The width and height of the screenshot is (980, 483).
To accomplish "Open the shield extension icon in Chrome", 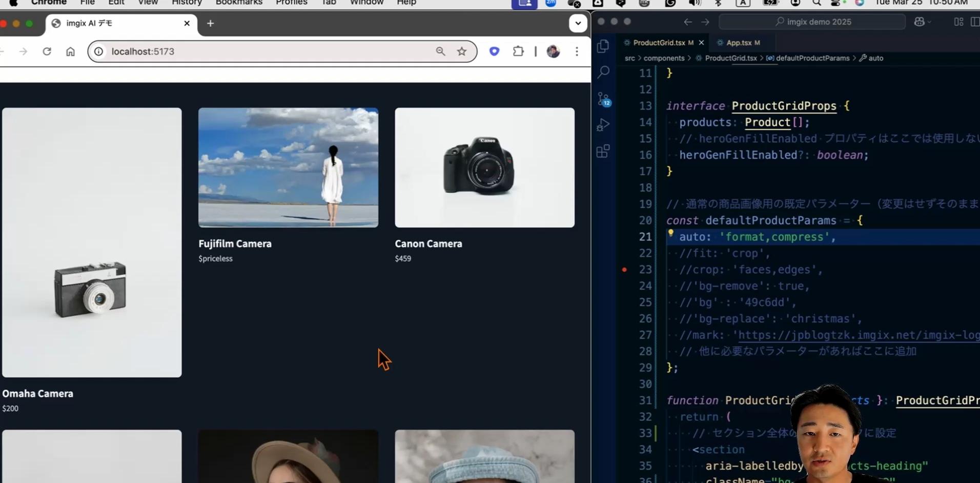I will 494,51.
